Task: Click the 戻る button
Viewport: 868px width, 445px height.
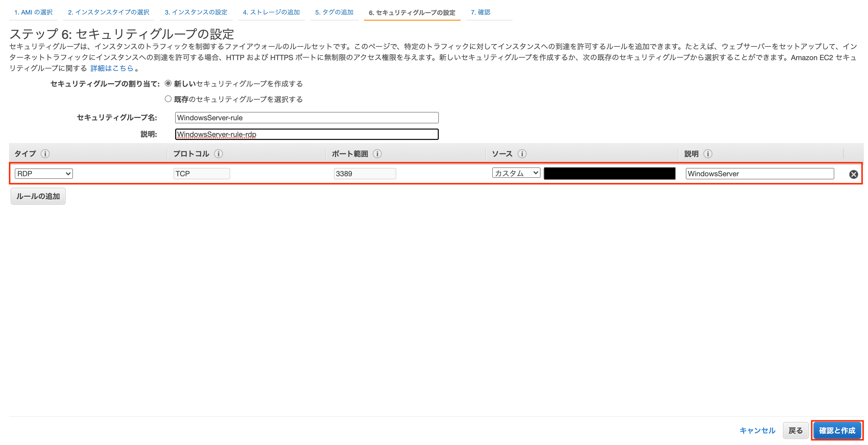Action: [796, 430]
